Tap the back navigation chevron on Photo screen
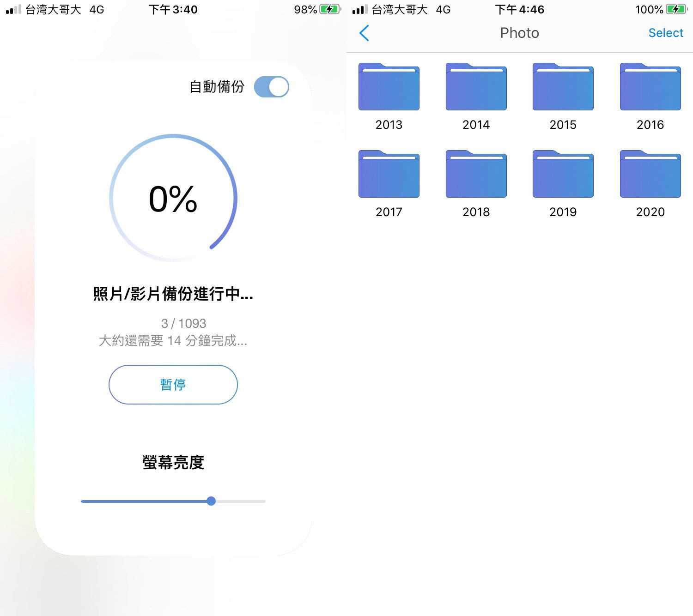Image resolution: width=693 pixels, height=616 pixels. coord(365,33)
